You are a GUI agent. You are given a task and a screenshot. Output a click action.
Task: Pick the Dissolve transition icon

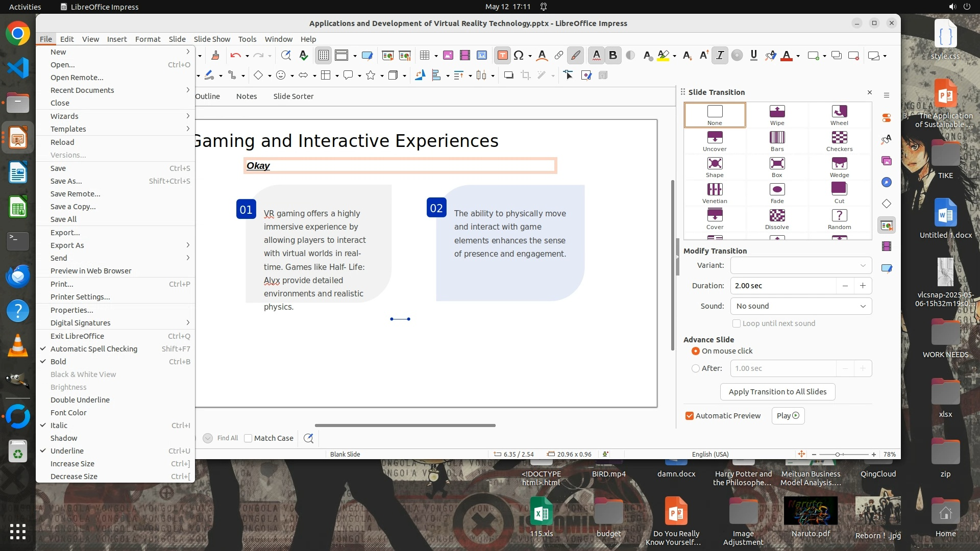coord(777,216)
